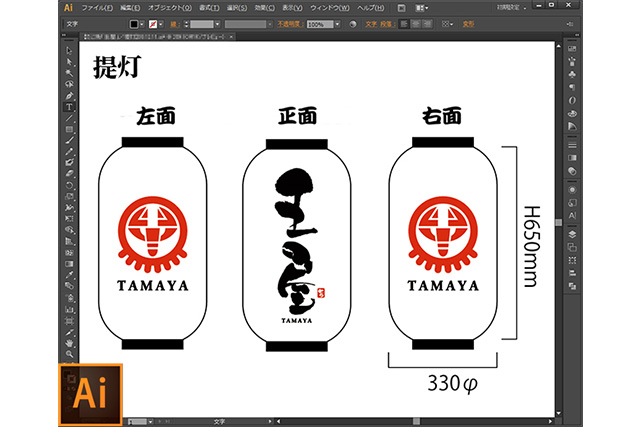Click the black fill color swatch
The width and height of the screenshot is (640, 427).
point(133,24)
